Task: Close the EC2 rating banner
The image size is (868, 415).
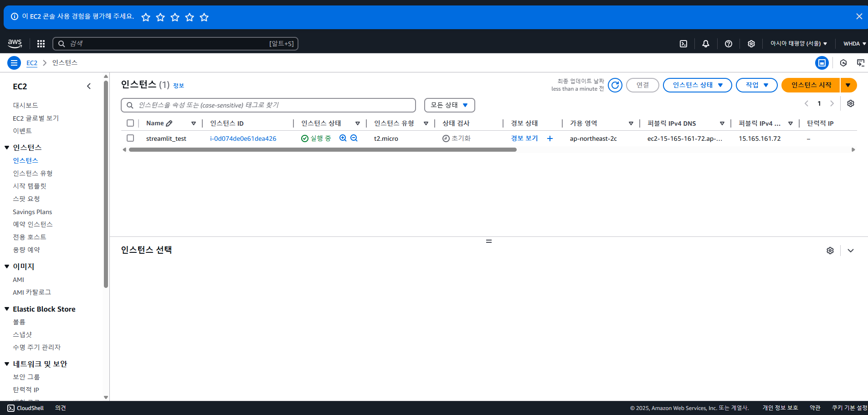Action: click(859, 16)
